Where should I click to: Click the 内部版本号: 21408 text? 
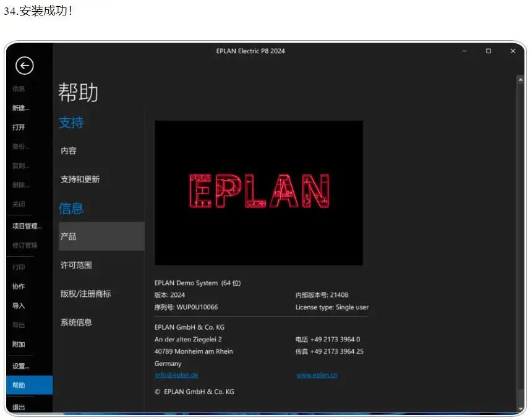coord(322,295)
